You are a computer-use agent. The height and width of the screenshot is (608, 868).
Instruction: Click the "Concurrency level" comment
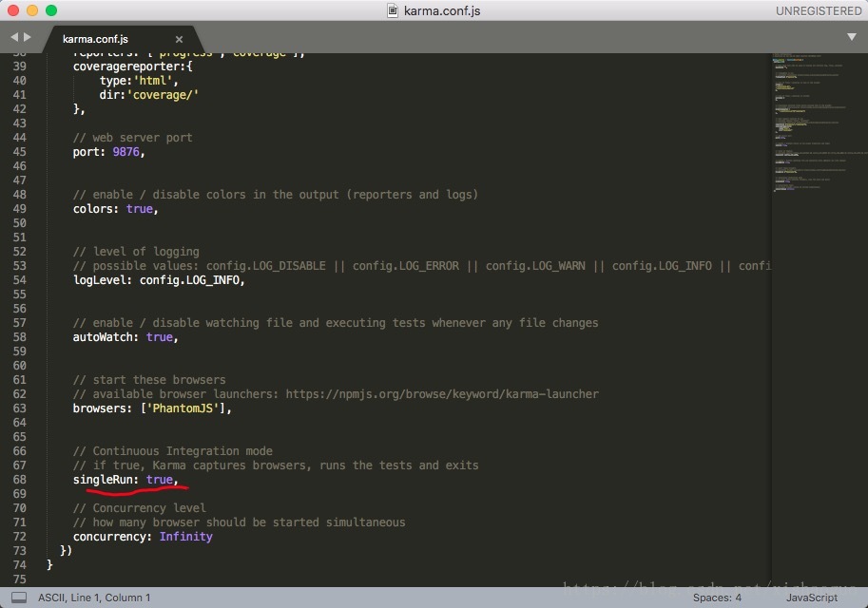139,508
